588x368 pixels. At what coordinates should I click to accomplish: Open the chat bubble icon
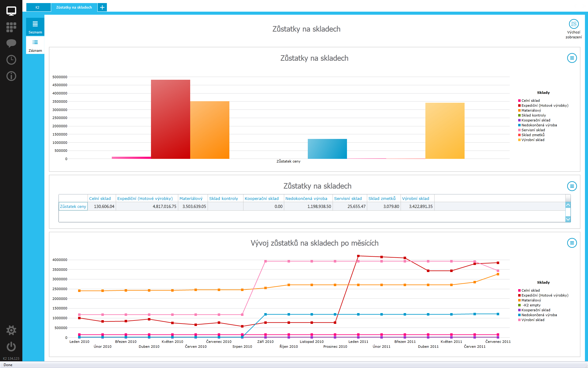(11, 43)
